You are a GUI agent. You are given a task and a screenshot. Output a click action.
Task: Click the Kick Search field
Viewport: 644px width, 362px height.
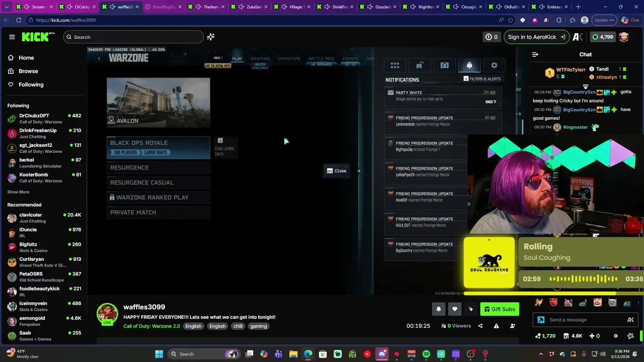pos(133,37)
